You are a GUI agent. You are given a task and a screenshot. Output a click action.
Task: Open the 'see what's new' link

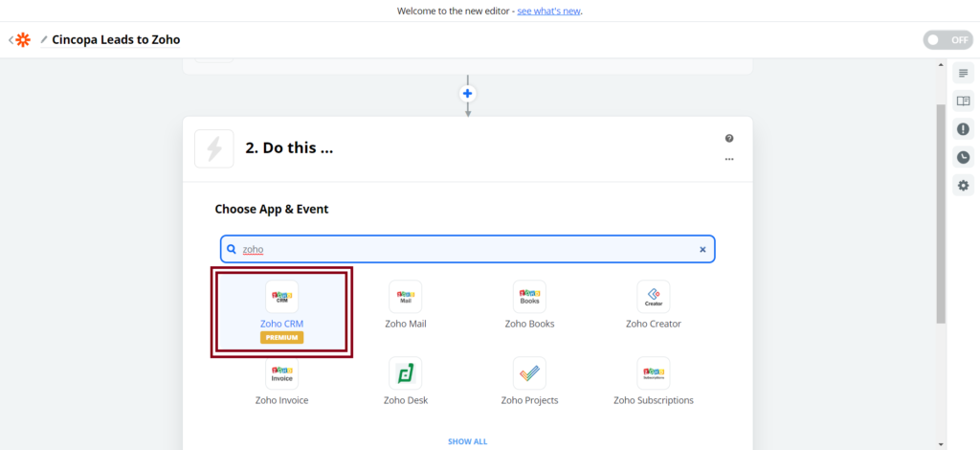point(548,11)
